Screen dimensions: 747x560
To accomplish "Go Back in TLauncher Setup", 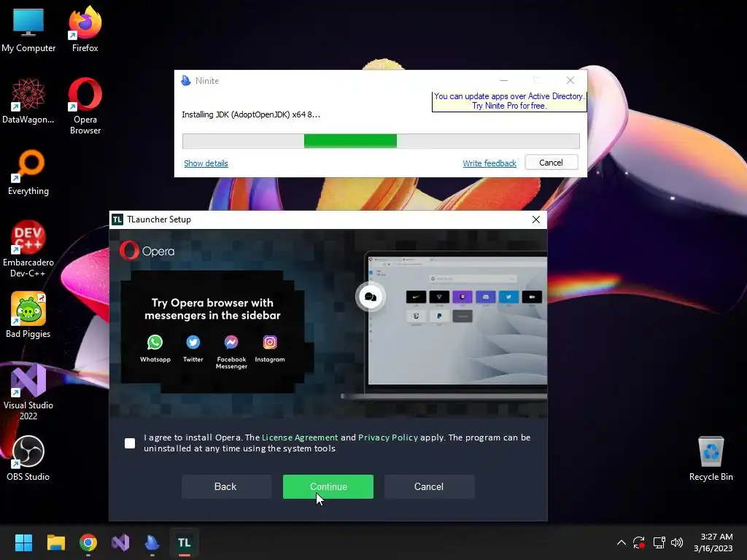I will [x=226, y=486].
